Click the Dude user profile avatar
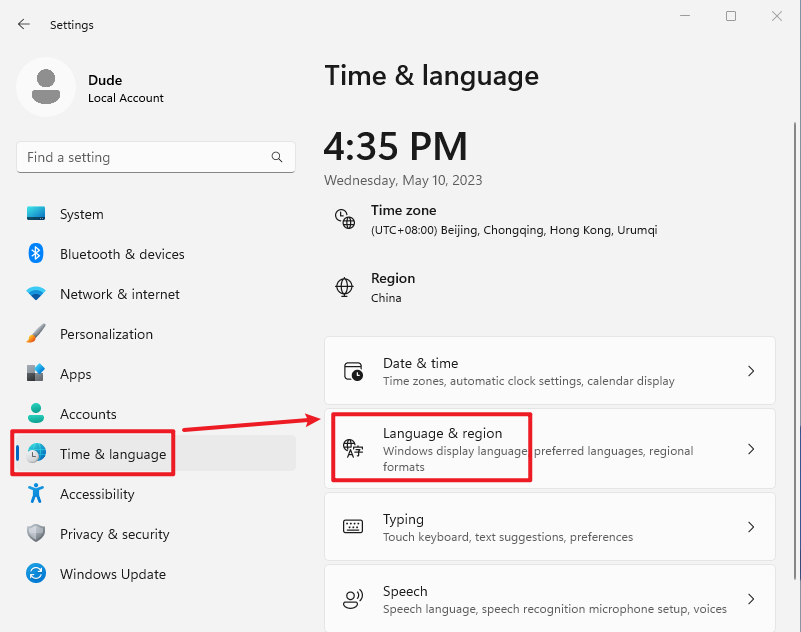Image resolution: width=801 pixels, height=632 pixels. pyautogui.click(x=45, y=87)
